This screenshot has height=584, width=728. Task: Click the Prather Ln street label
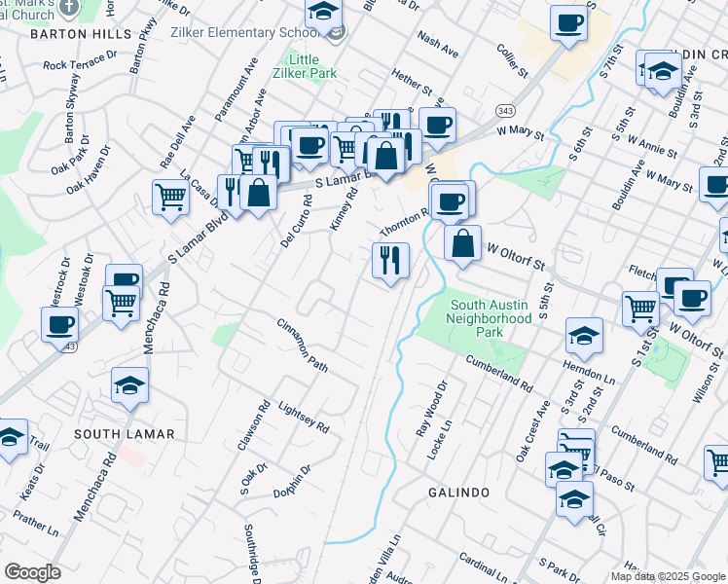[x=36, y=524]
